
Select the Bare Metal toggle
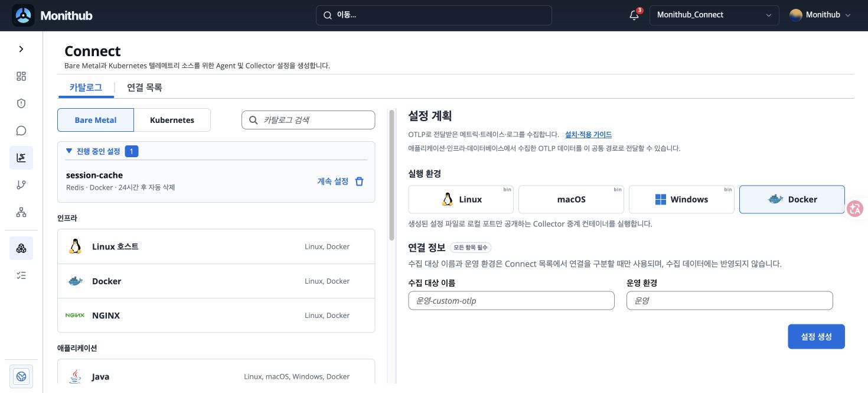coord(96,120)
